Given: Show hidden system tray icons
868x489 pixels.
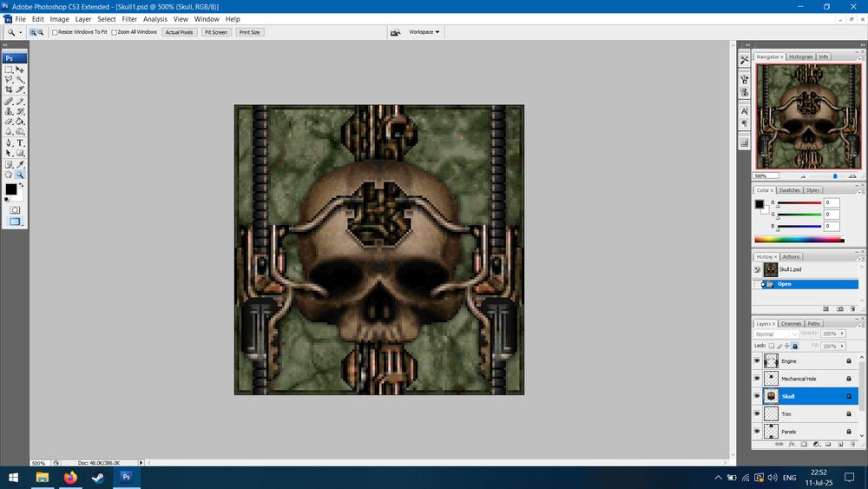Looking at the screenshot, I should pyautogui.click(x=718, y=478).
